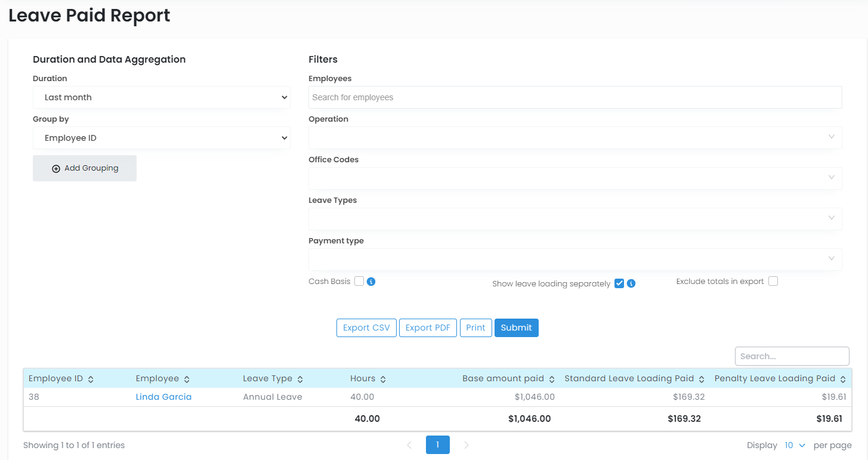Click info icon beside Show leave loading separately

pyautogui.click(x=631, y=284)
